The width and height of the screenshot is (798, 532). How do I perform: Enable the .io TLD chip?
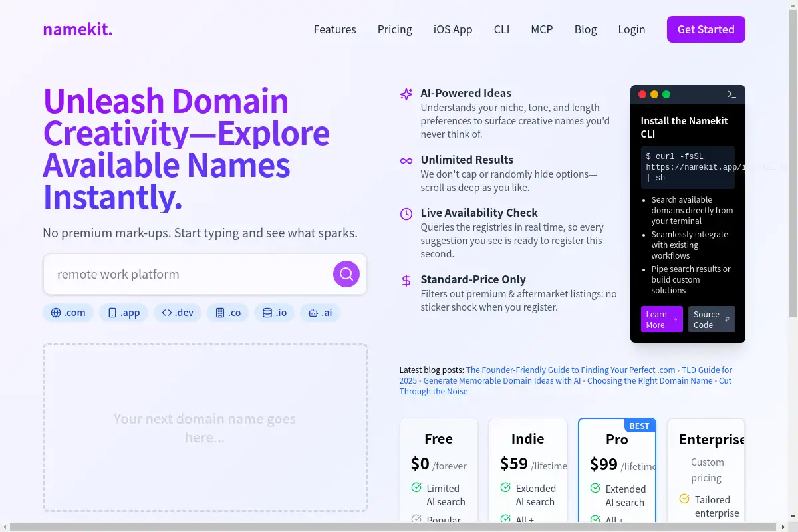(275, 313)
